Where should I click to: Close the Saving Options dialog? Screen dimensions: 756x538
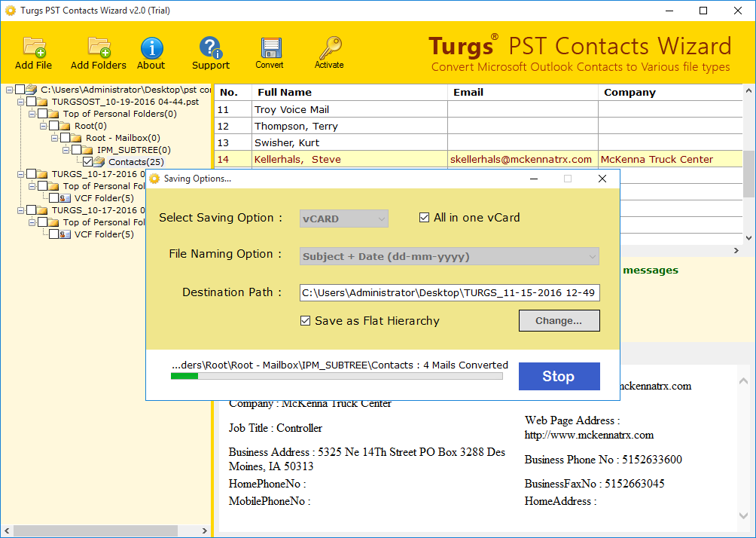(x=602, y=179)
